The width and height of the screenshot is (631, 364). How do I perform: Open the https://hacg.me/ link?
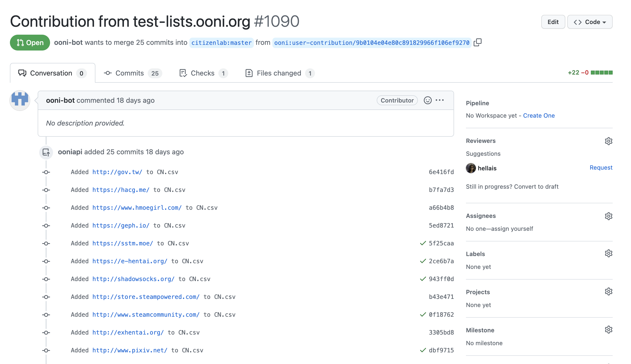tap(121, 190)
